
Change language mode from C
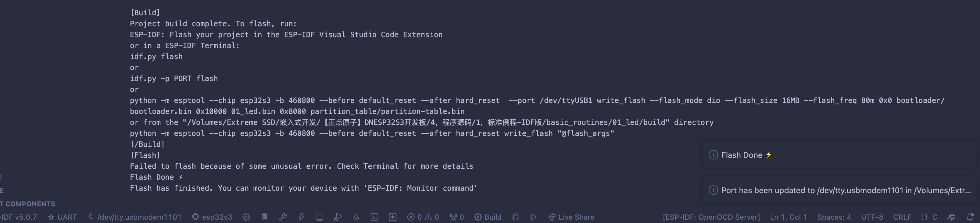[929, 217]
